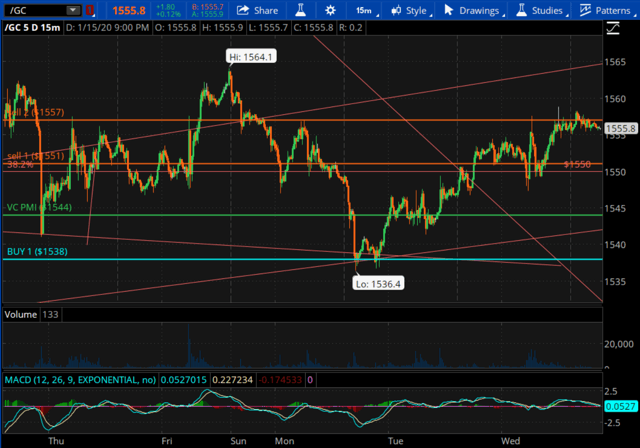The image size is (640, 448).
Task: Click the 38.2% Fibonacci label
Action: pos(20,164)
